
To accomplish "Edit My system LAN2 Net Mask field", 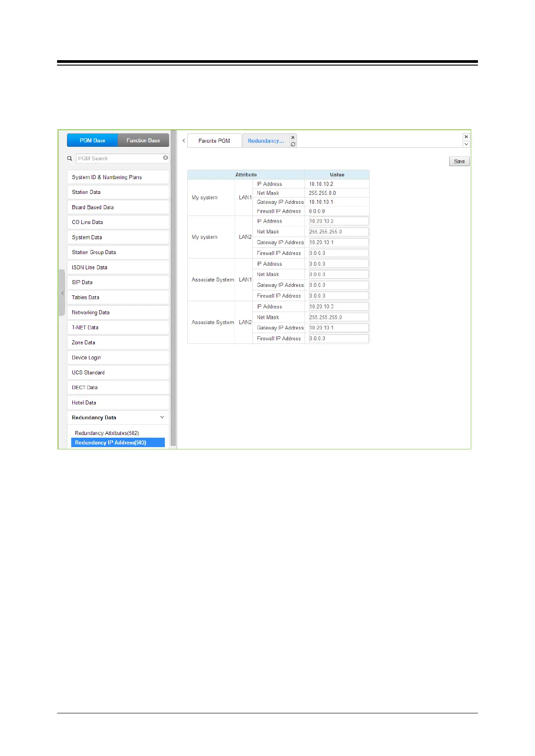I will (x=339, y=232).
